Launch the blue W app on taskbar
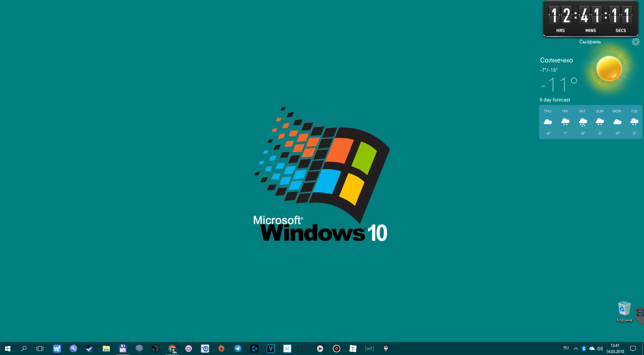 pos(57,349)
